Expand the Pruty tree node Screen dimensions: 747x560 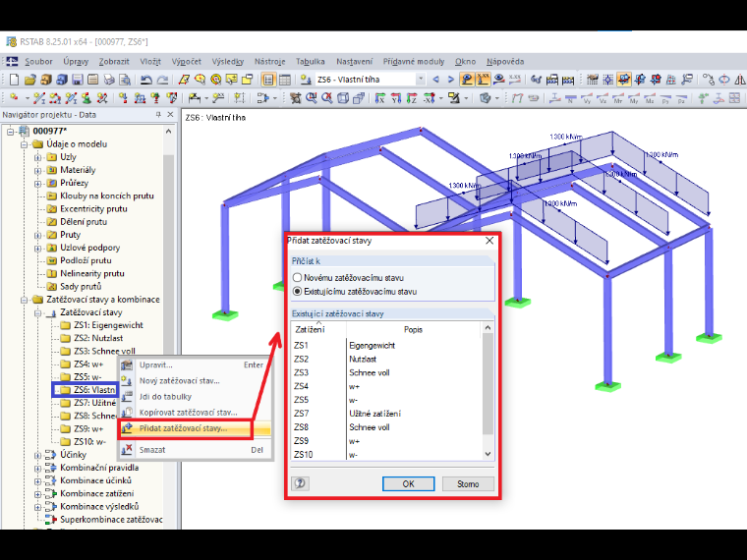37,235
